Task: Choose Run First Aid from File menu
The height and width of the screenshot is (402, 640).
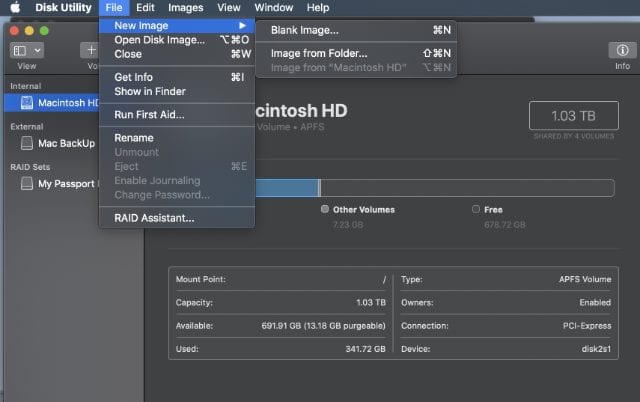Action: [x=149, y=115]
